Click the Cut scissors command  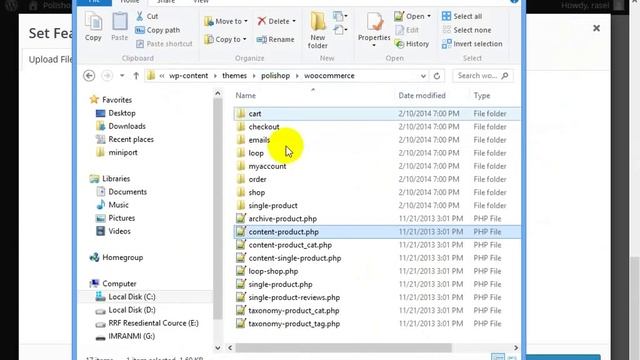coord(147,16)
